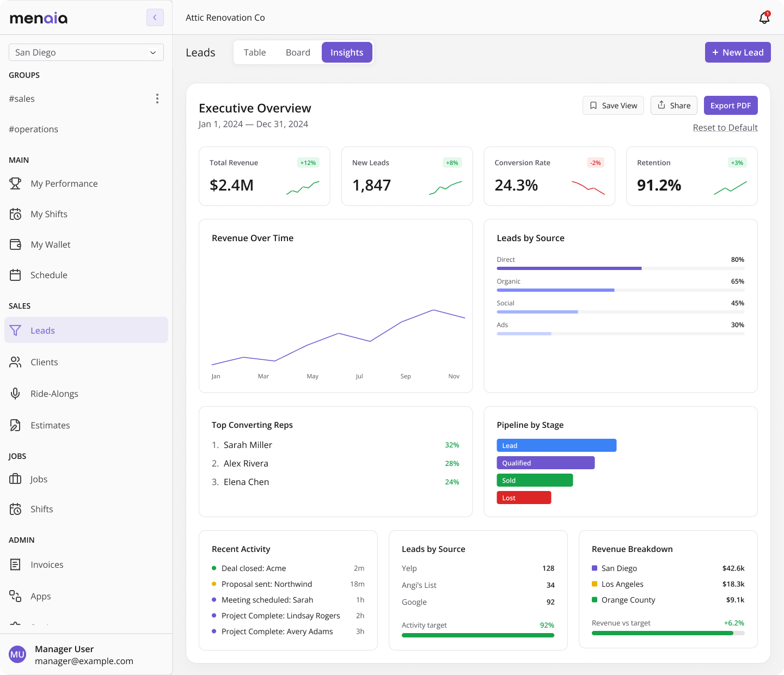Click Sarah Miller in Top Converting Reps
This screenshot has height=675, width=784.
(335, 445)
